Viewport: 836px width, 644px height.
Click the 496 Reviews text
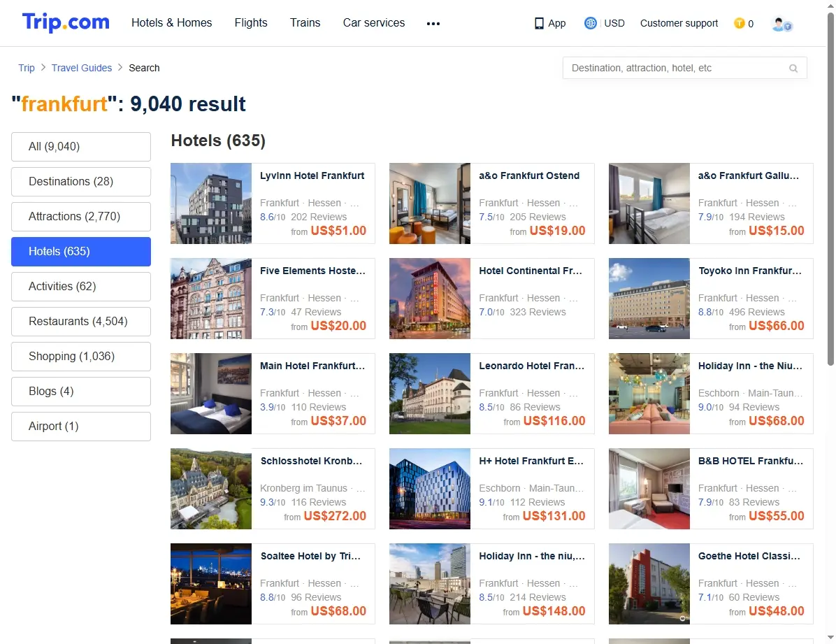[756, 312]
